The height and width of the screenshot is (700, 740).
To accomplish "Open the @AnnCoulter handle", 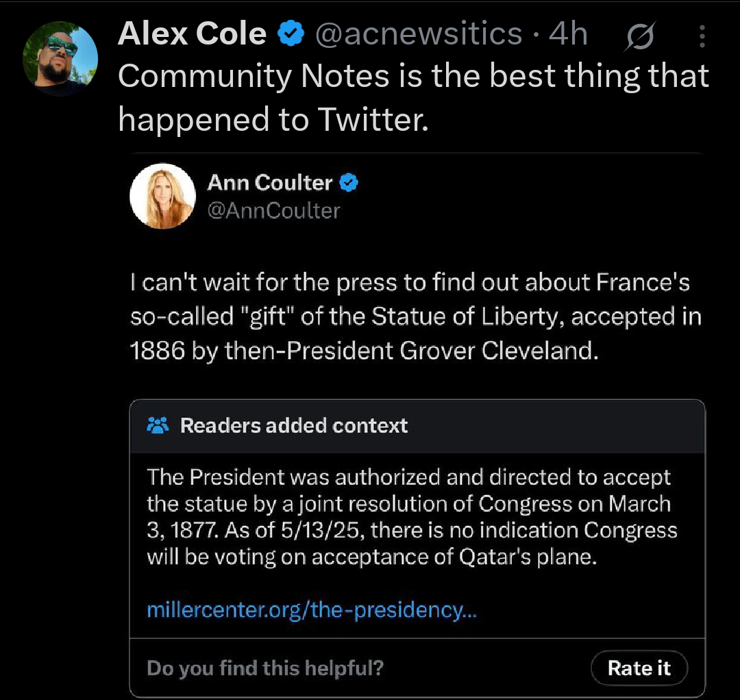I will pyautogui.click(x=273, y=210).
